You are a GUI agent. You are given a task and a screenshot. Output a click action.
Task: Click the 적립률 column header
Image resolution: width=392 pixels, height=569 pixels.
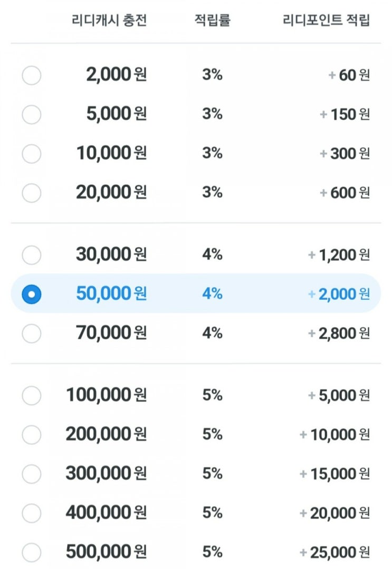[212, 21]
